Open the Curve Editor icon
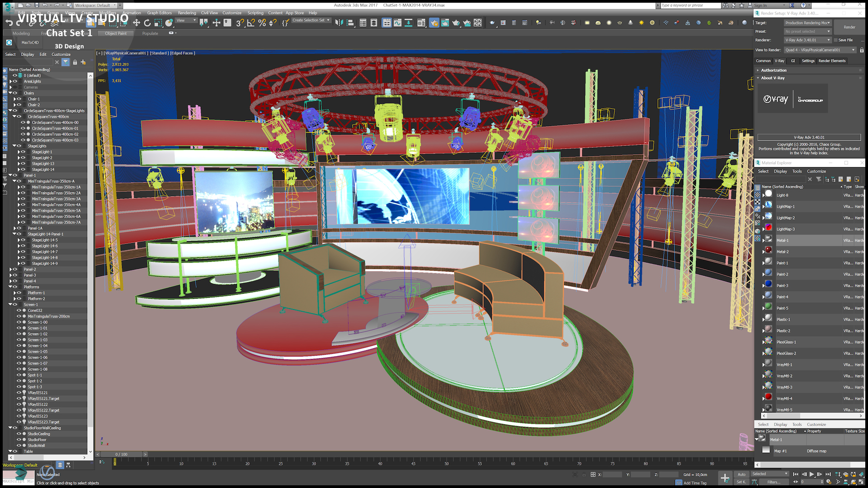This screenshot has width=868, height=488. point(397,23)
